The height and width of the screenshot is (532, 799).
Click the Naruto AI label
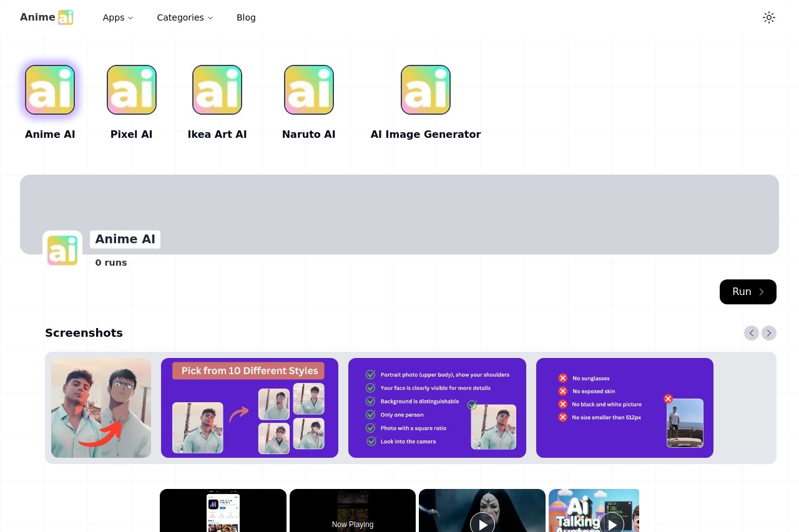pyautogui.click(x=309, y=134)
